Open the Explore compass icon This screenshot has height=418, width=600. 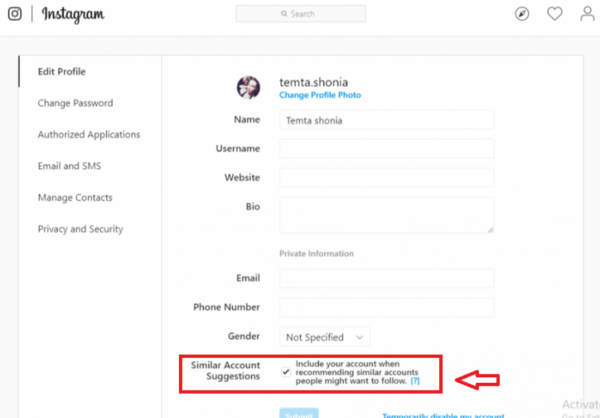pos(522,14)
